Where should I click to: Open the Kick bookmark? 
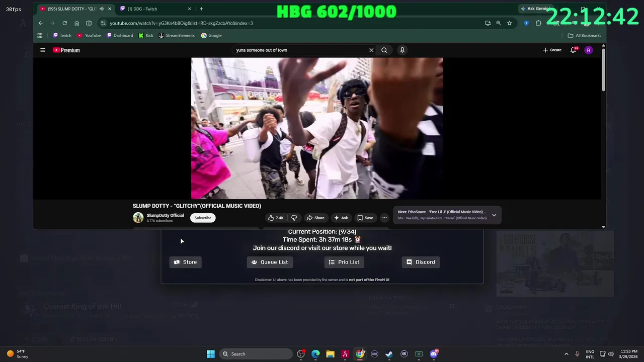pyautogui.click(x=146, y=36)
